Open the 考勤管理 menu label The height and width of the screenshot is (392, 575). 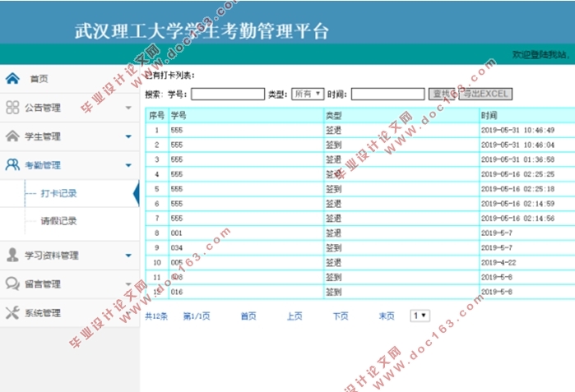(43, 165)
